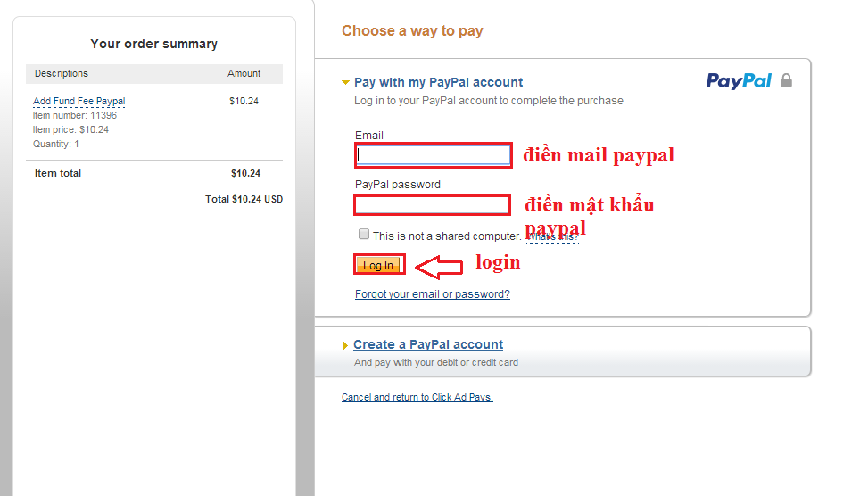Expand the Create a PayPal account arrow
The image size is (868, 496).
pyautogui.click(x=345, y=345)
